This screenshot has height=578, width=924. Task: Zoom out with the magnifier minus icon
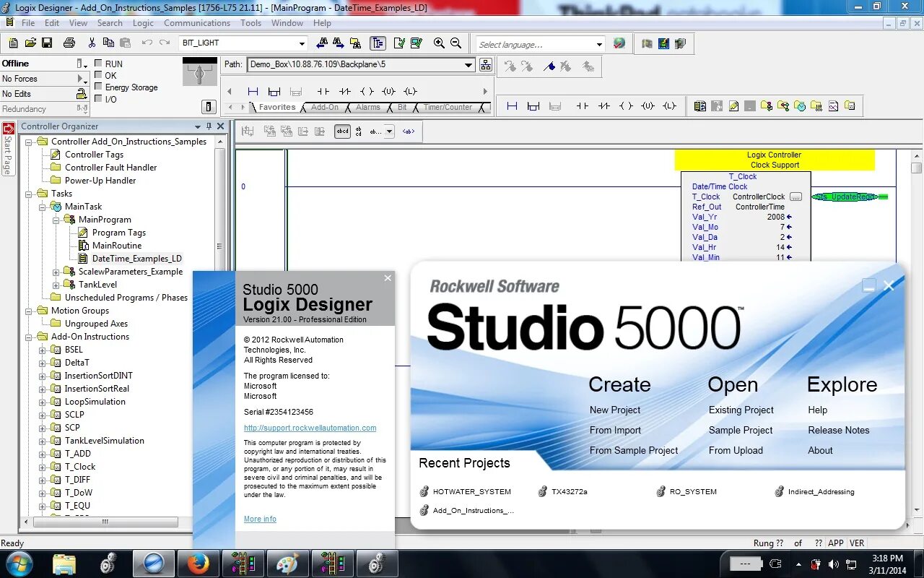tap(456, 43)
